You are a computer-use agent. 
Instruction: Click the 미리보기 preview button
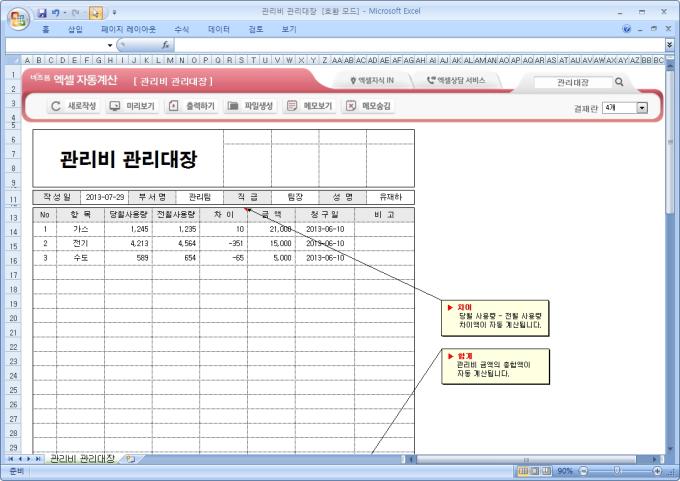(x=132, y=106)
